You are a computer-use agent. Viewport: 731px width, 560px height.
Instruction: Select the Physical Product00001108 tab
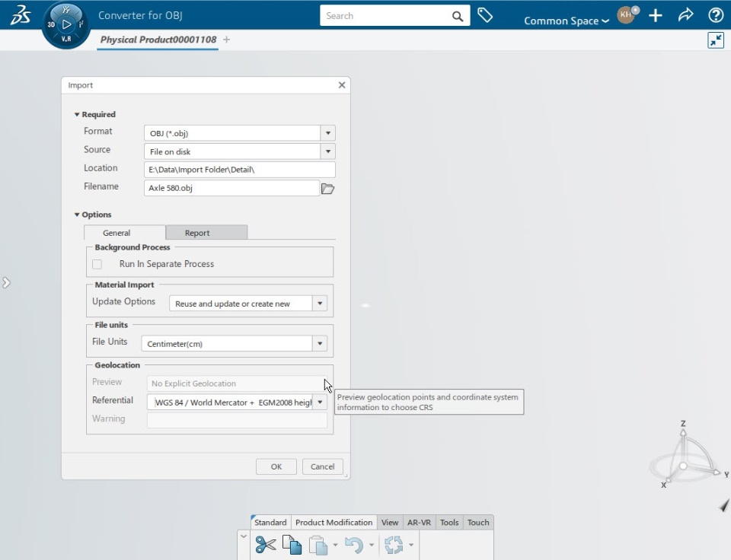pyautogui.click(x=158, y=40)
